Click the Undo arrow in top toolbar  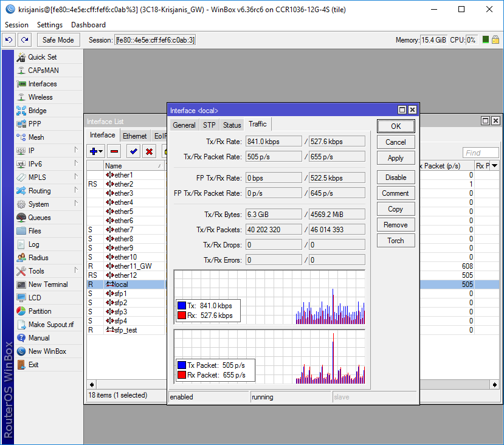pos(9,40)
